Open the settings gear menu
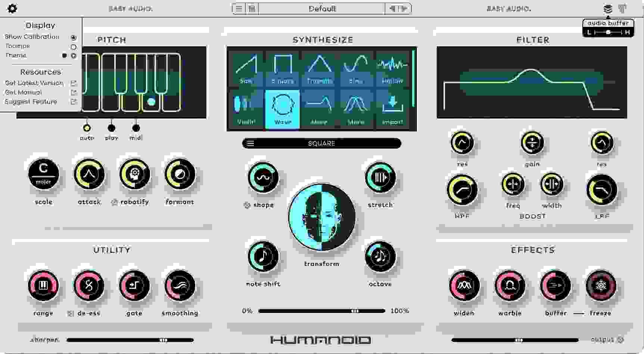The width and height of the screenshot is (644, 354). coord(12,8)
